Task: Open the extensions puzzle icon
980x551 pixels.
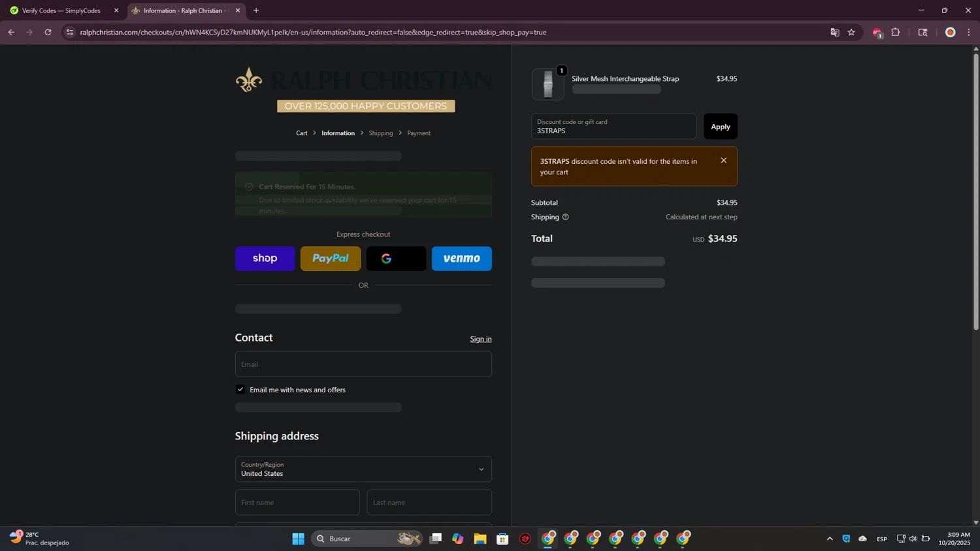Action: 896,32
